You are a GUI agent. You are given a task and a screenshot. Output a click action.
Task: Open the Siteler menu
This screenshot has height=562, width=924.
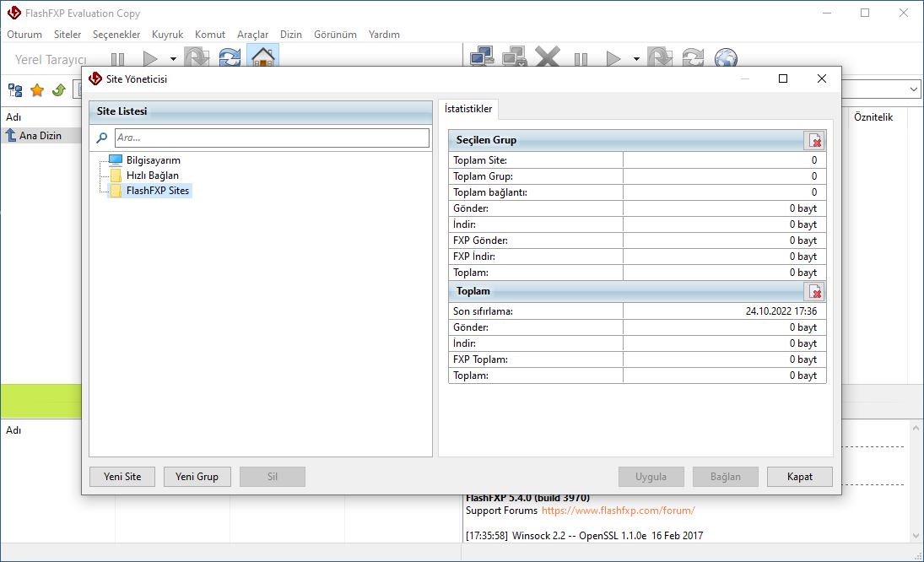coord(68,34)
